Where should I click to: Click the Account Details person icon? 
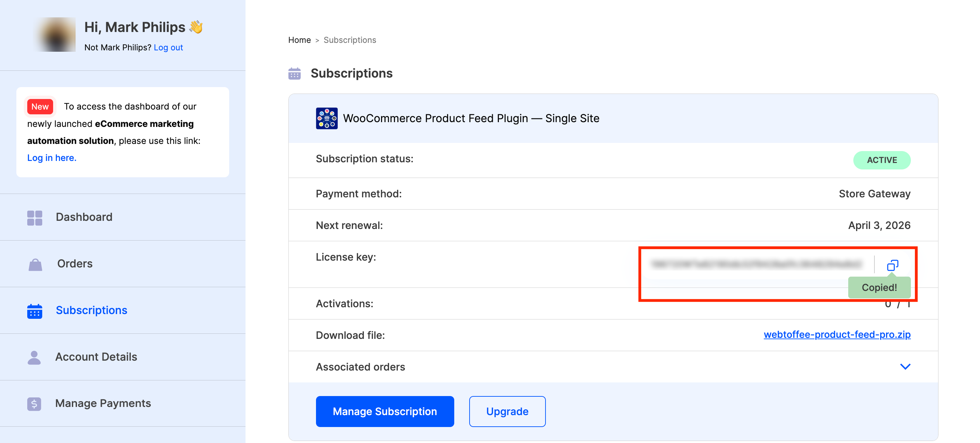tap(34, 358)
